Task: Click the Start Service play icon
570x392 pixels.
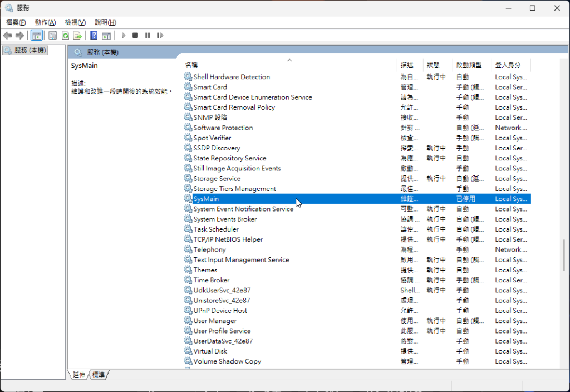Action: (124, 36)
